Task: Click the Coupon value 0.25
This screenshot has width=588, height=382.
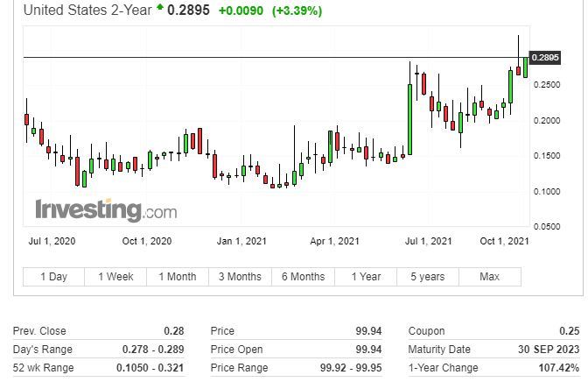Action: click(x=570, y=331)
